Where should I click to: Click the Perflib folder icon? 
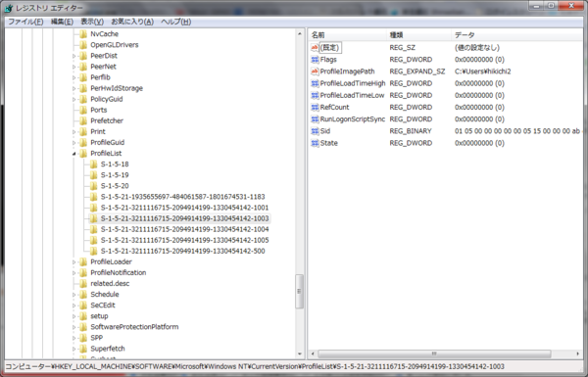[83, 77]
